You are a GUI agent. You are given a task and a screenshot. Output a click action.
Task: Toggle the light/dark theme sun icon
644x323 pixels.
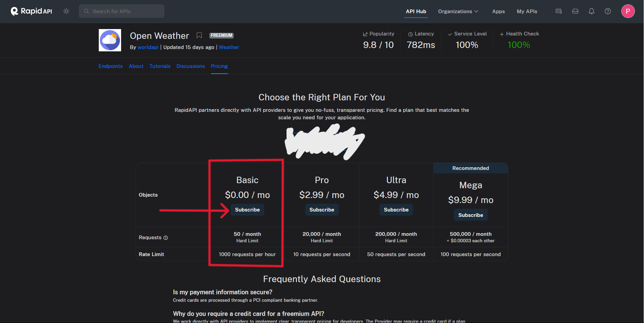click(x=66, y=11)
